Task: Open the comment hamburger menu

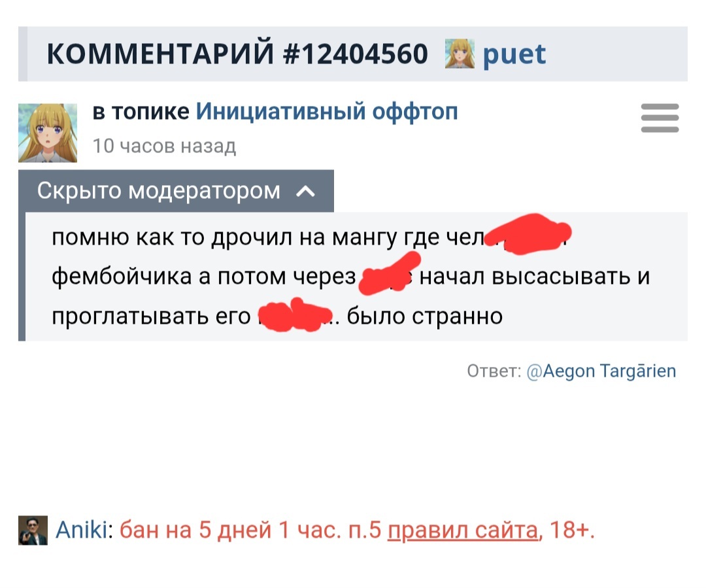Action: 660,118
